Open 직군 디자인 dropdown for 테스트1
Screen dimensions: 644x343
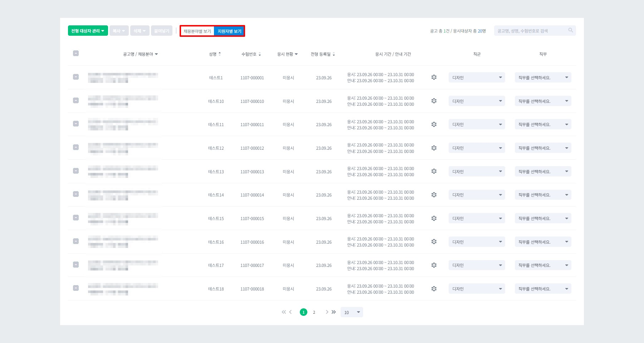coord(477,78)
